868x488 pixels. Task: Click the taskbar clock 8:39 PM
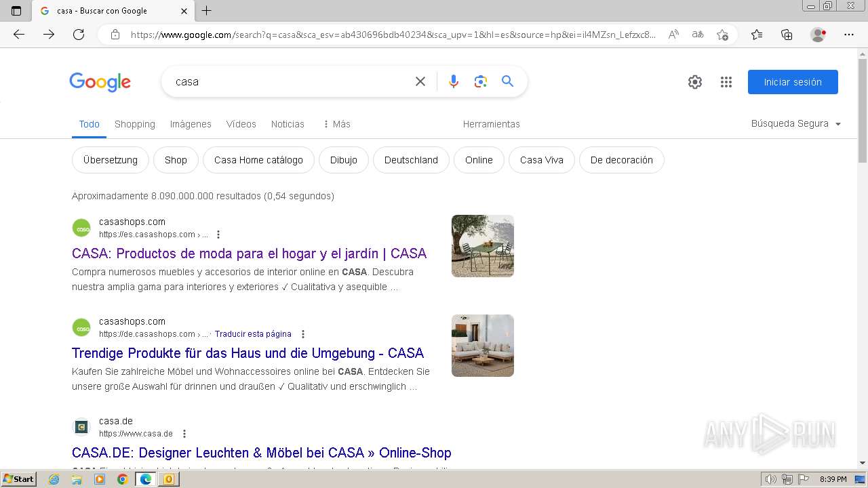click(x=833, y=479)
